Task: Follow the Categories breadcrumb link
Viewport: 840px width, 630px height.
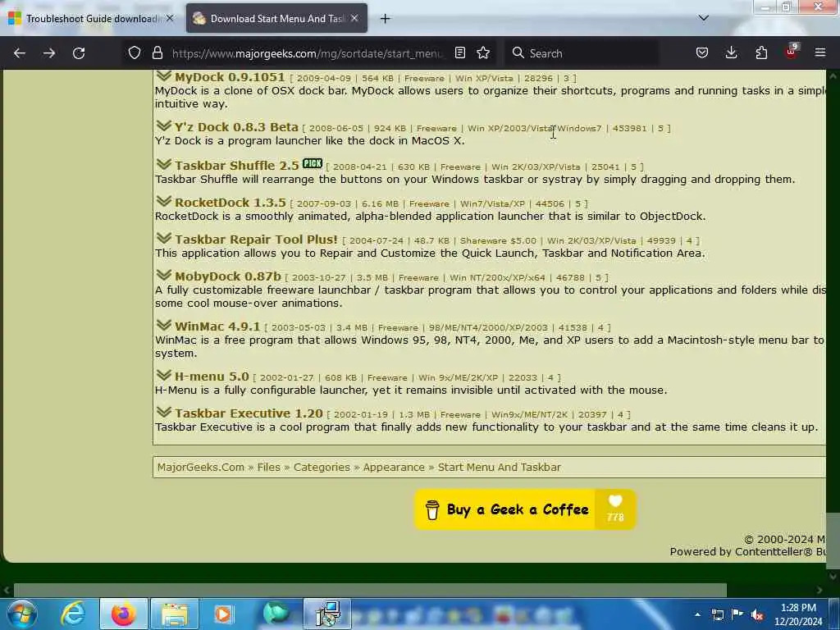Action: [322, 467]
